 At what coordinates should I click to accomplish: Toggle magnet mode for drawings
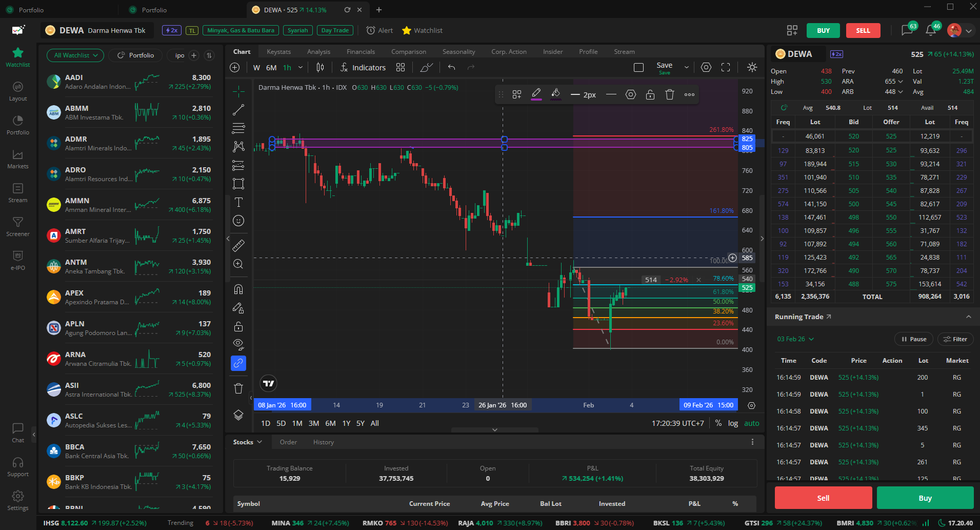coord(238,289)
